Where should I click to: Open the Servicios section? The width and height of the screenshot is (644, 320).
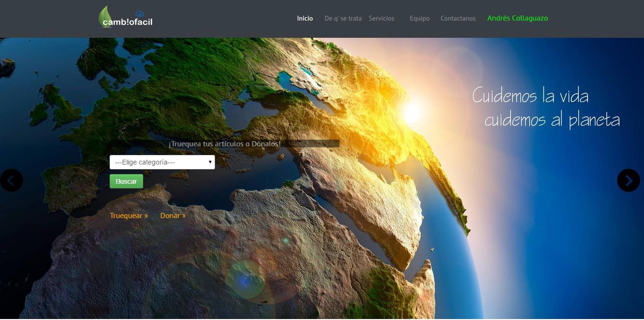(382, 18)
